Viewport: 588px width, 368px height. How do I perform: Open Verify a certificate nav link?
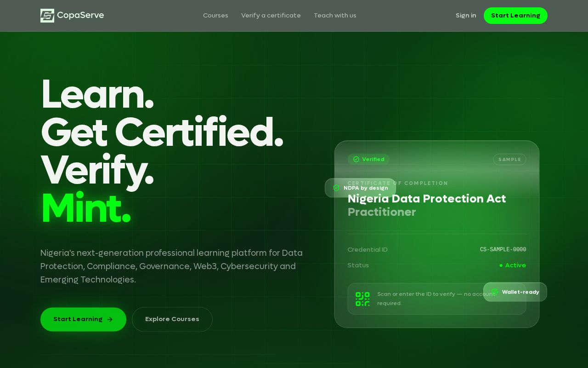click(271, 16)
